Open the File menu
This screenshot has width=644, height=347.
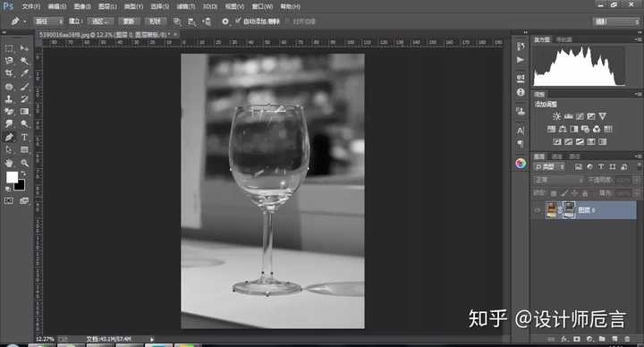(x=30, y=6)
